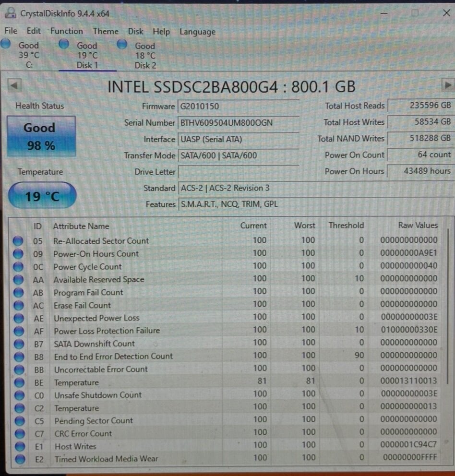Click status icon for Re-Allocated Sector Count
This screenshot has height=476, width=455.
pyautogui.click(x=18, y=241)
